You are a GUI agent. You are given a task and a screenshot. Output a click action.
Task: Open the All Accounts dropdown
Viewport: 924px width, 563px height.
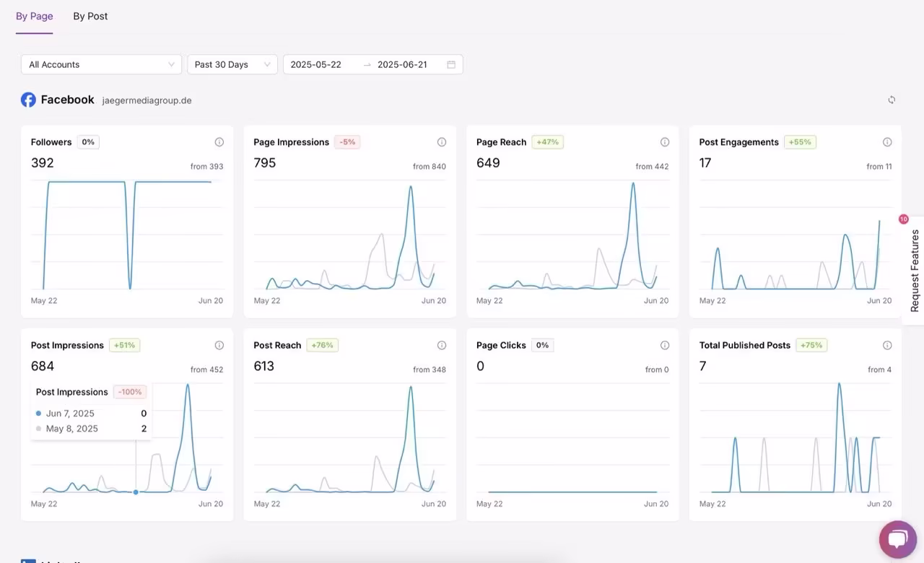tap(101, 65)
